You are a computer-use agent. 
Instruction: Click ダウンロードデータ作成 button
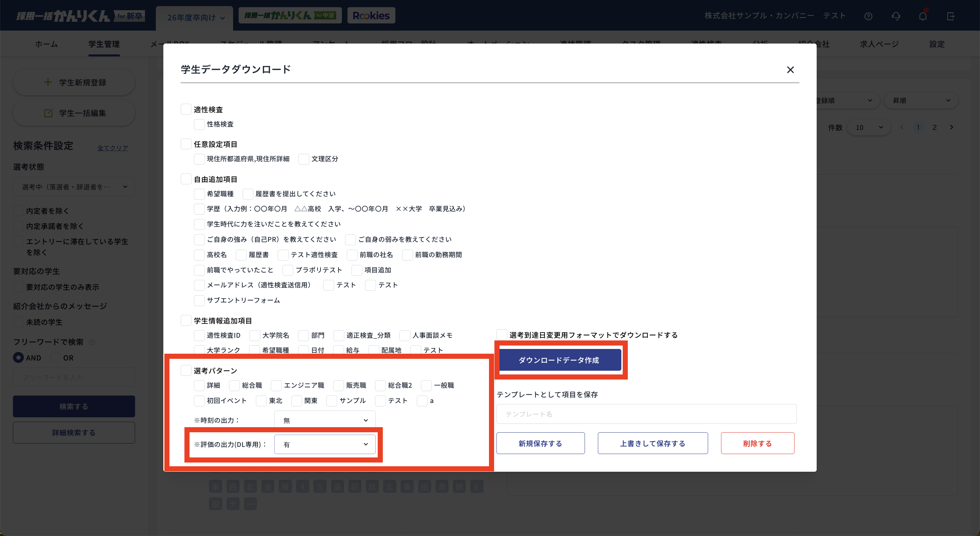[559, 360]
